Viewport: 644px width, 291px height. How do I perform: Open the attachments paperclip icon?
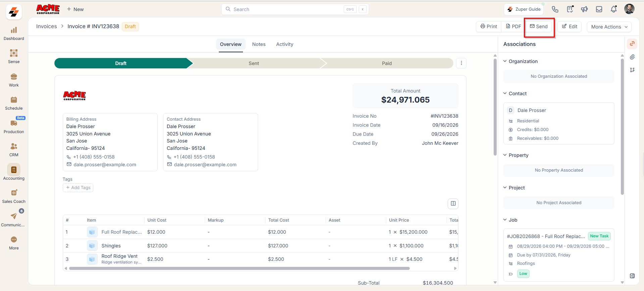(632, 57)
